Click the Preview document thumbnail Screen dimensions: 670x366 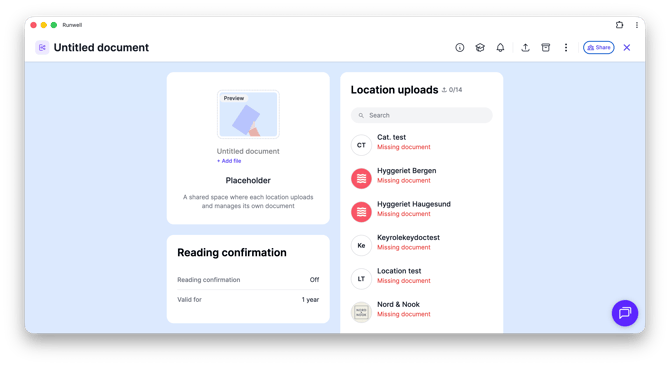248,114
